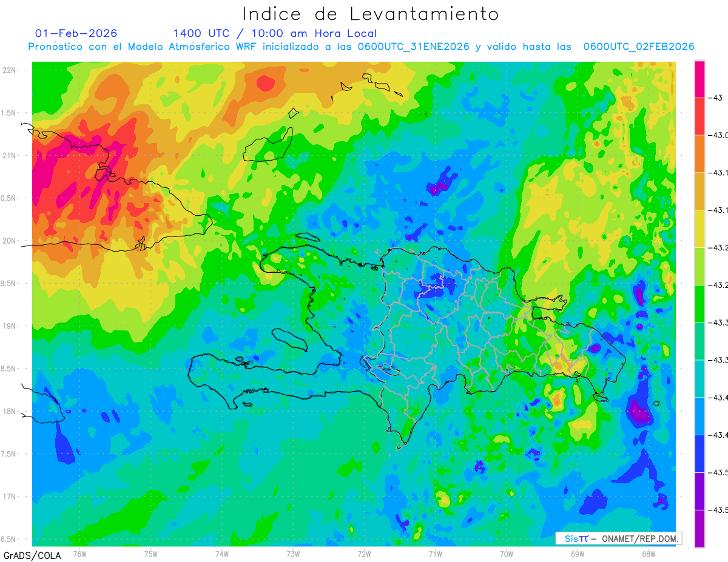This screenshot has height=562, width=728.
Task: Click the '68W' longitude label
Action: coord(649,554)
